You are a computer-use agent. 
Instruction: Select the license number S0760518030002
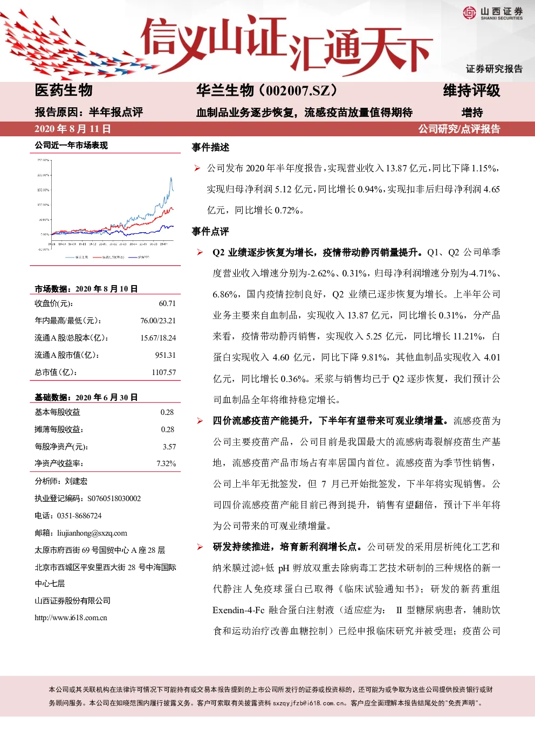coord(114,498)
